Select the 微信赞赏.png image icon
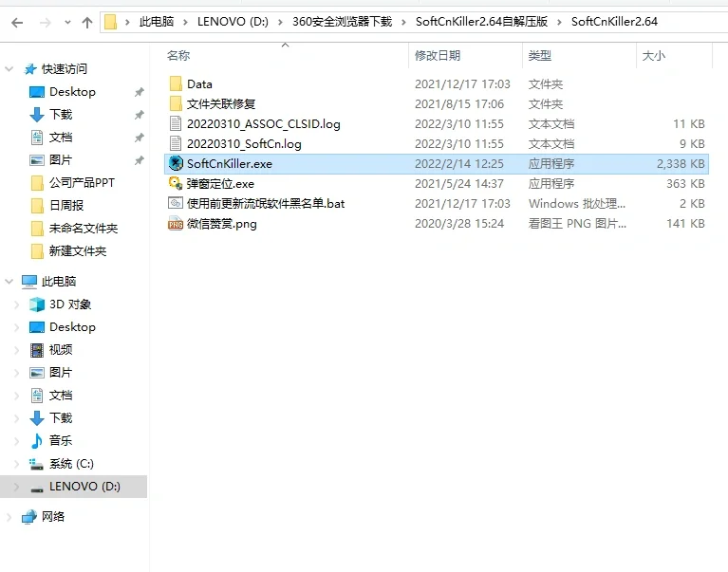Viewport: 728px width, 572px height. pyautogui.click(x=176, y=224)
